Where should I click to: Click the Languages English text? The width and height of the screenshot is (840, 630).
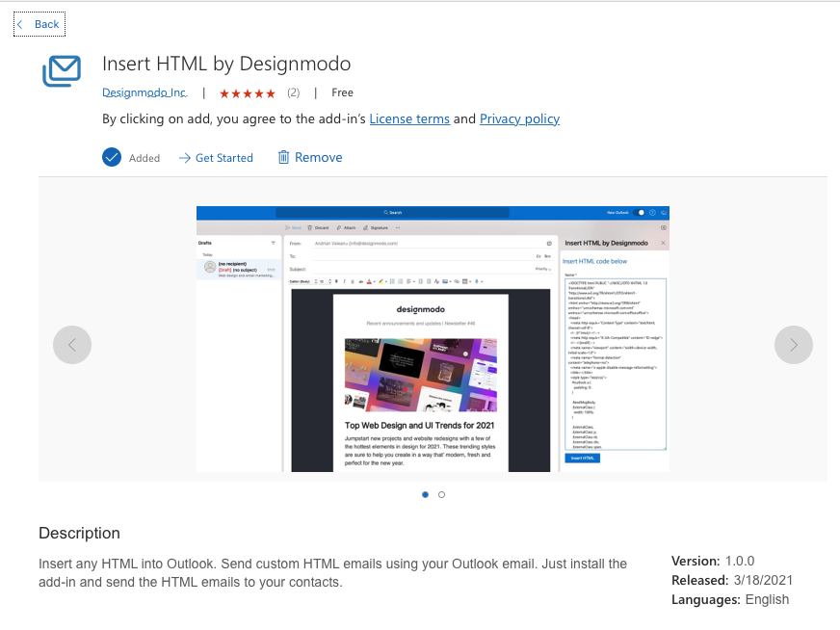[x=730, y=599]
